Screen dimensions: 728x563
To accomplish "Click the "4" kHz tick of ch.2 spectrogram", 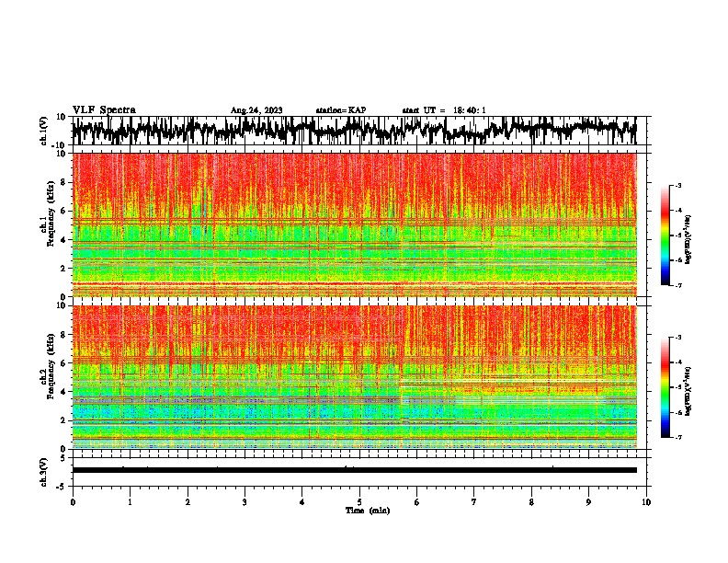I will click(x=63, y=392).
